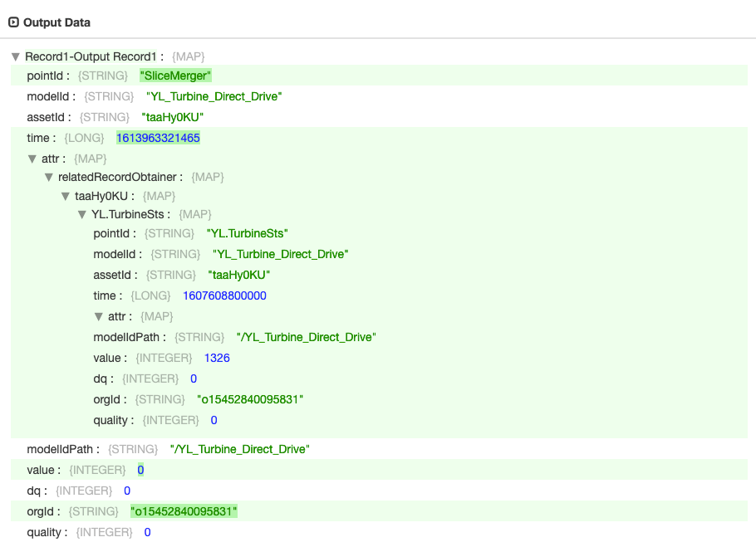
Task: Select the integer value 1326
Action: point(217,358)
